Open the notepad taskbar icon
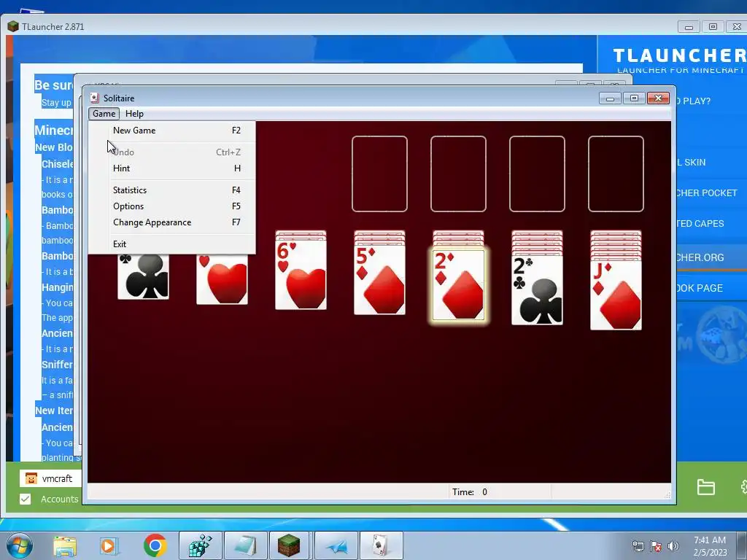This screenshot has width=747, height=560. [x=246, y=545]
